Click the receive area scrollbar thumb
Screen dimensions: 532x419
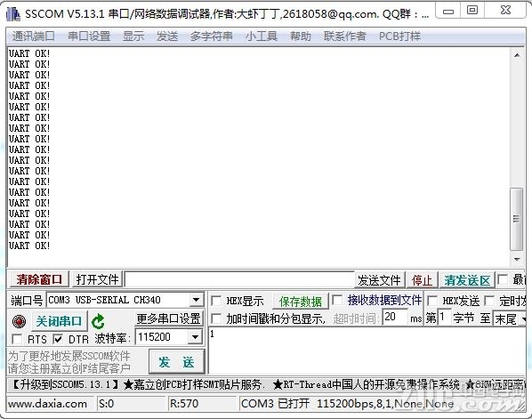tap(517, 219)
